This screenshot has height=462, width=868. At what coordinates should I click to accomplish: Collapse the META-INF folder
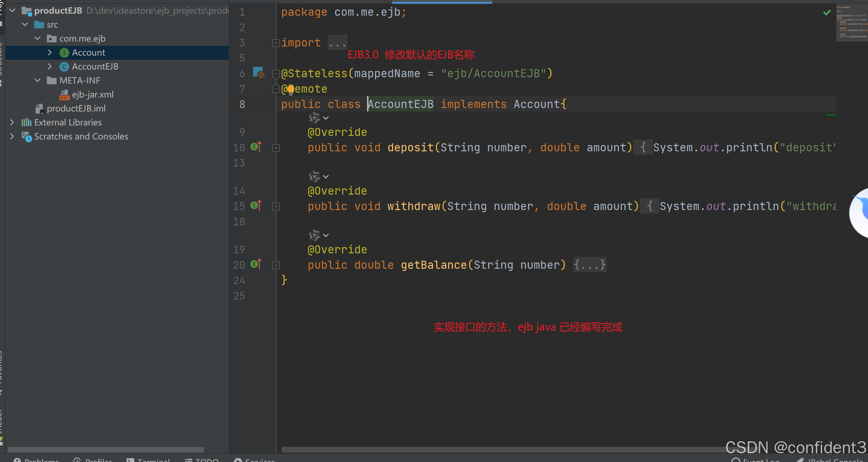(x=37, y=80)
